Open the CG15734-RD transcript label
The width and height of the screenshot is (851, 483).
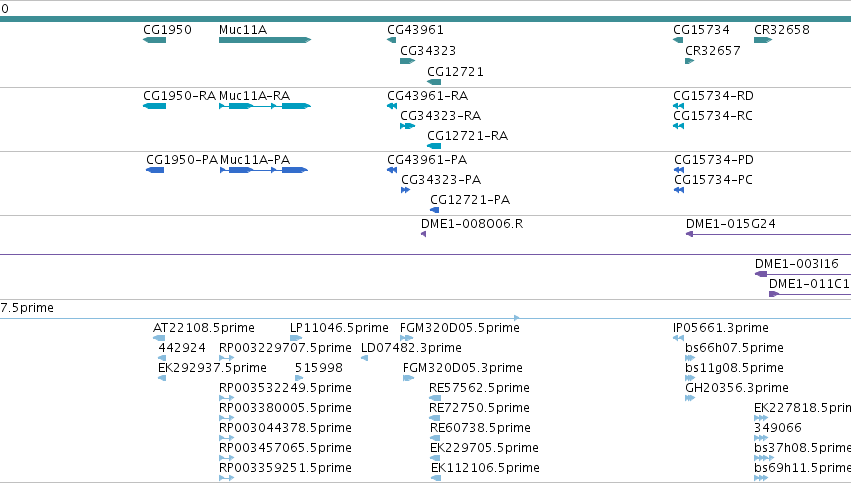pyautogui.click(x=713, y=96)
